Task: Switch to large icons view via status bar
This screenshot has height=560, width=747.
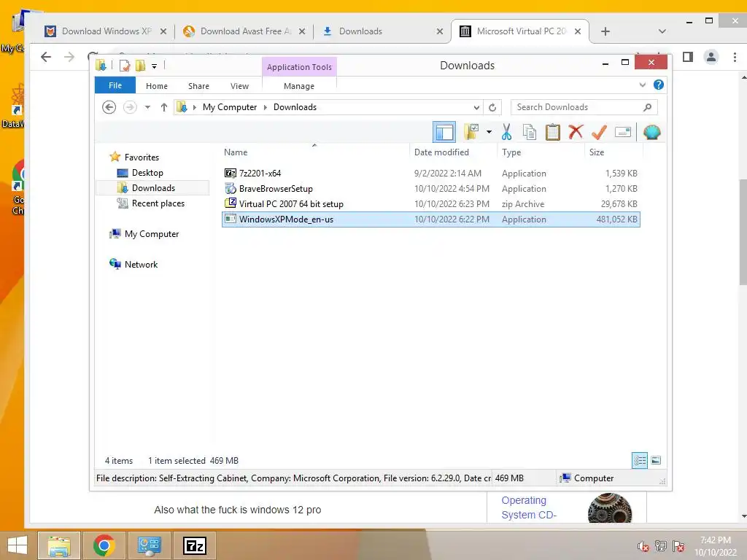Action: tap(656, 460)
